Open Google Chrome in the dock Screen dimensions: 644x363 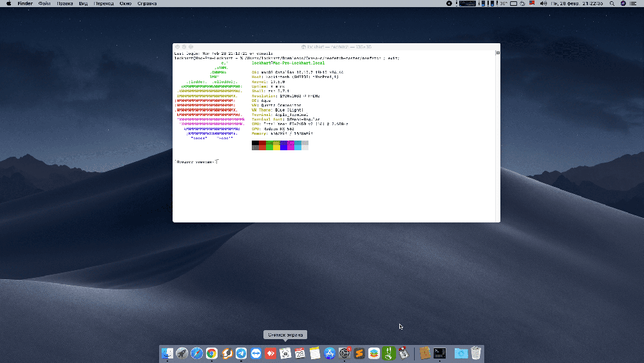tap(212, 353)
